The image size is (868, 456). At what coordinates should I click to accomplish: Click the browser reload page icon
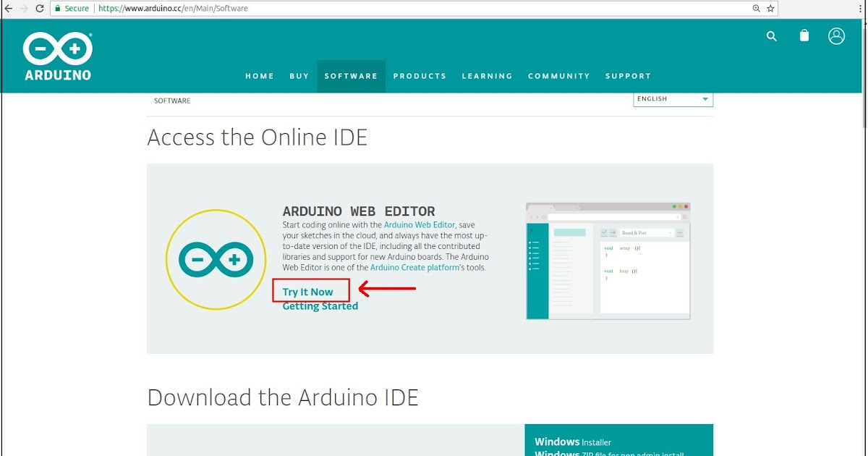(x=40, y=8)
